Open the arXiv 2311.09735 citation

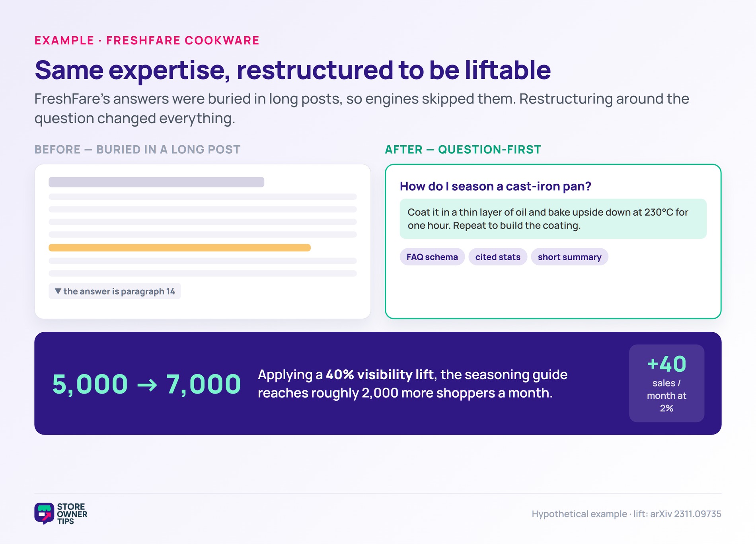(x=686, y=514)
